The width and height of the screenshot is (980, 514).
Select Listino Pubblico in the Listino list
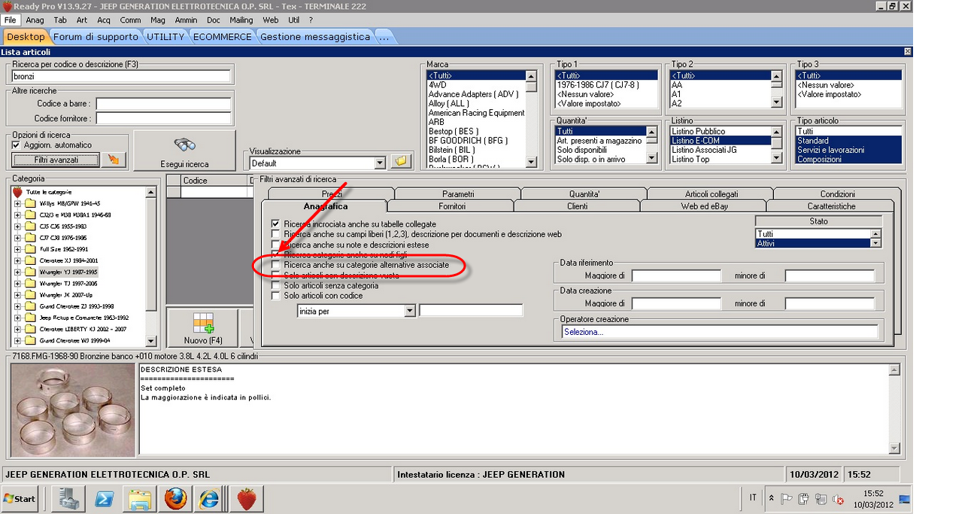pyautogui.click(x=720, y=132)
